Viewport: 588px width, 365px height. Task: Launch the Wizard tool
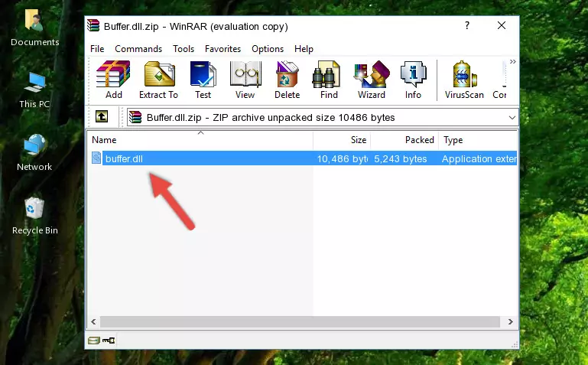[372, 80]
